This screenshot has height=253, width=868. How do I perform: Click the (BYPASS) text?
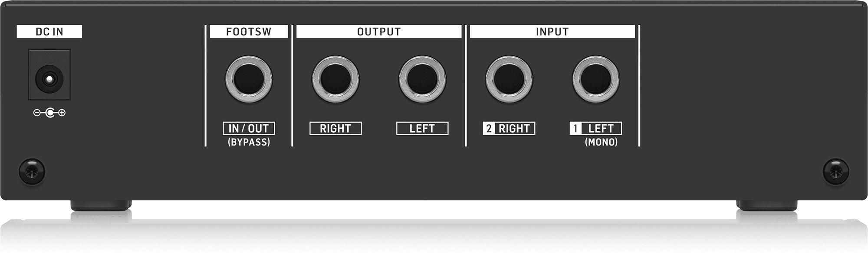coord(249,142)
